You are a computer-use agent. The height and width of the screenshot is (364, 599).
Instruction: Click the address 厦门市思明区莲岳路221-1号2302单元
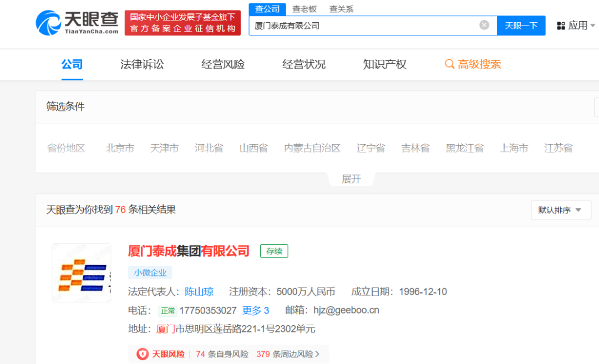[x=236, y=329]
